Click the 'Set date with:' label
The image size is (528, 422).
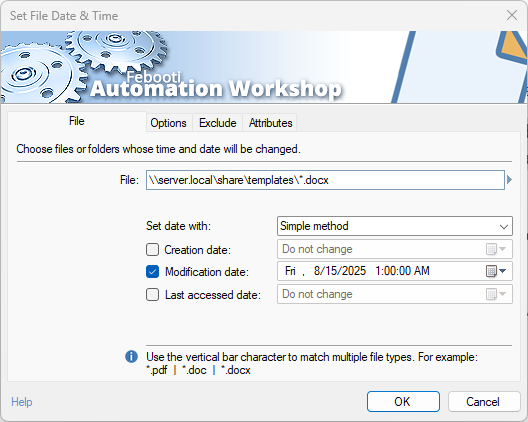178,226
